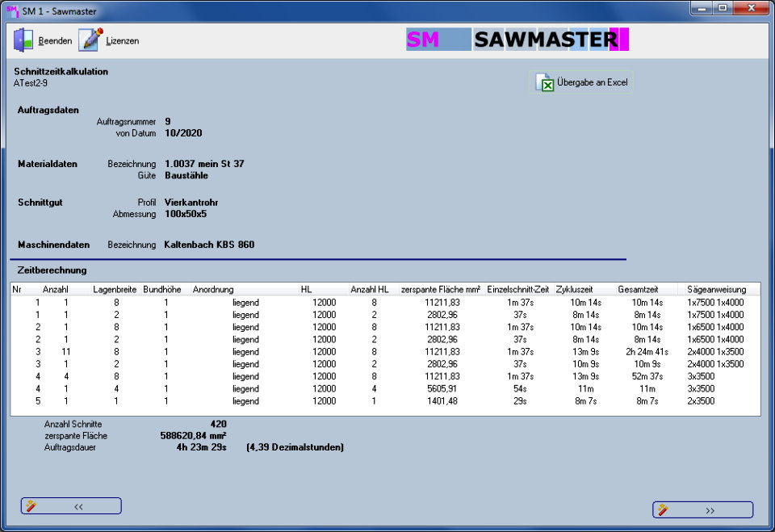Go to previous page with << button
The width and height of the screenshot is (775, 532).
tap(71, 506)
